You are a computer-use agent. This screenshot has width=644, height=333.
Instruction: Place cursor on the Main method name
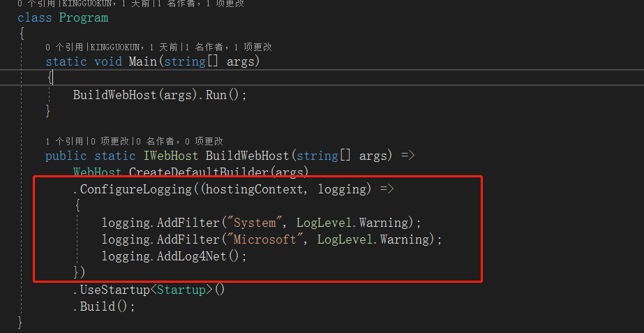click(x=142, y=61)
